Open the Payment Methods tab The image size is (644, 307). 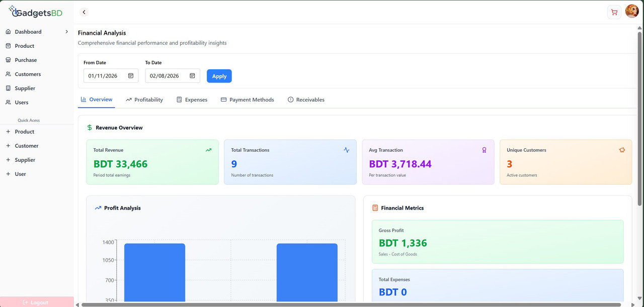[x=247, y=99]
